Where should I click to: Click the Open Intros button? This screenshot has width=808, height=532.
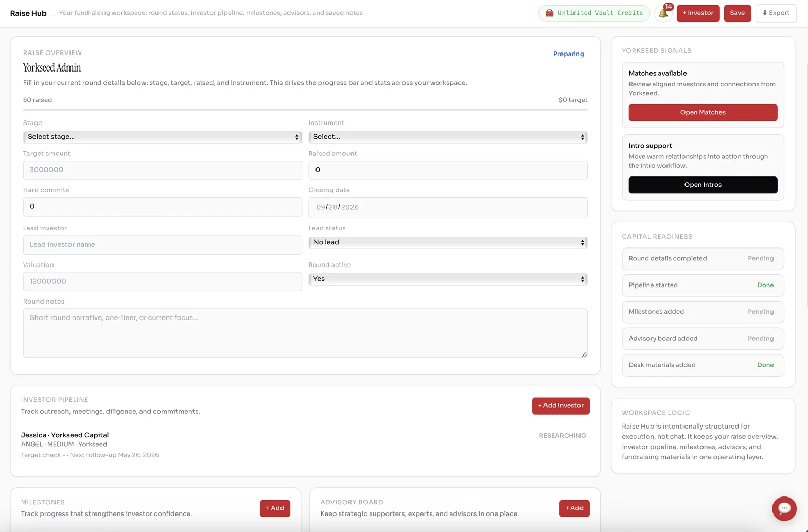point(702,185)
